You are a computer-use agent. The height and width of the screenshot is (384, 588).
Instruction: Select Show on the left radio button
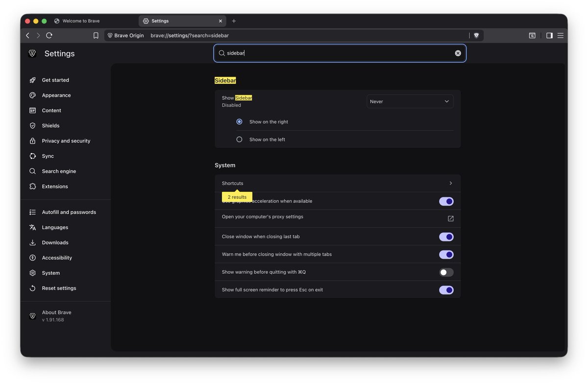pos(239,139)
